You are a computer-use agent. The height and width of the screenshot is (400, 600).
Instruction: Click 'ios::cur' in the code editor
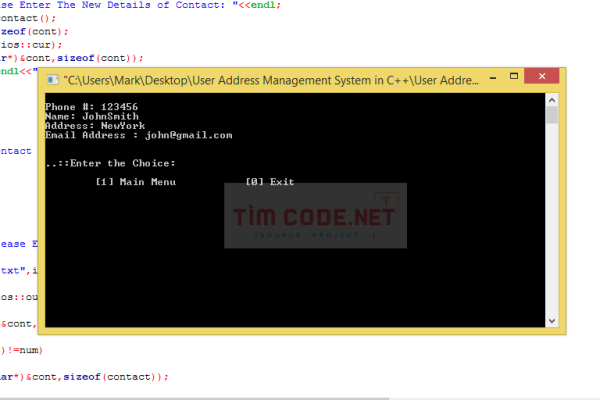click(x=26, y=45)
